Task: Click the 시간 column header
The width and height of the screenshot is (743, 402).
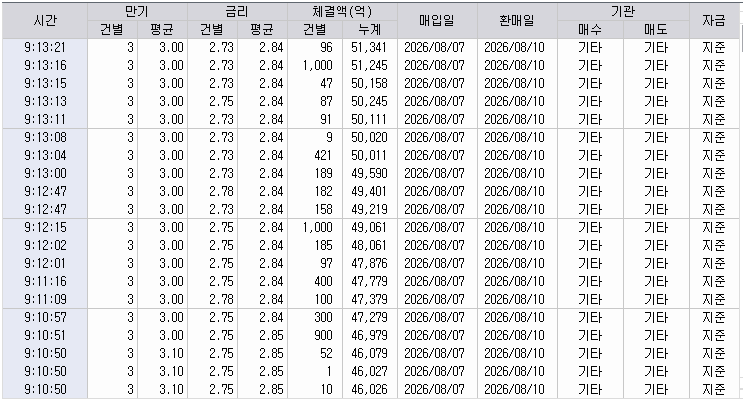Action: point(45,20)
